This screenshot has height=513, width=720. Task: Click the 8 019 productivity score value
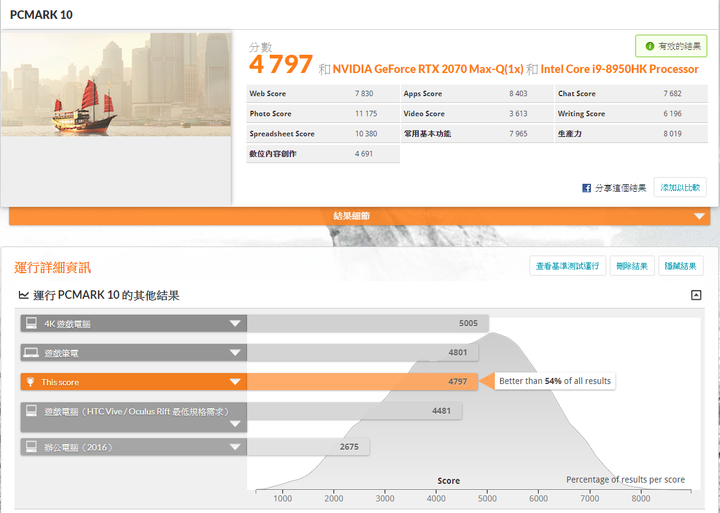coord(672,134)
